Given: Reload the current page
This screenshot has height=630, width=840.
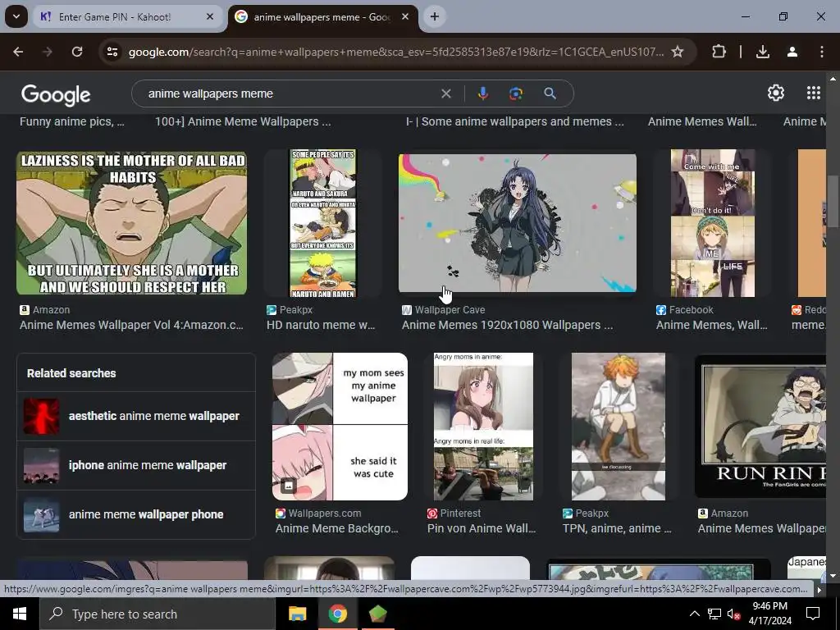Looking at the screenshot, I should click(x=77, y=52).
